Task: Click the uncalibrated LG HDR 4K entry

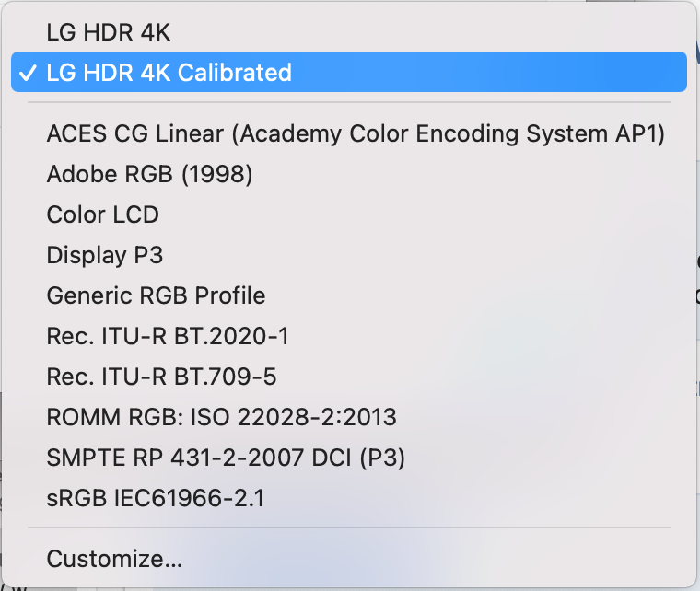Action: (x=109, y=32)
